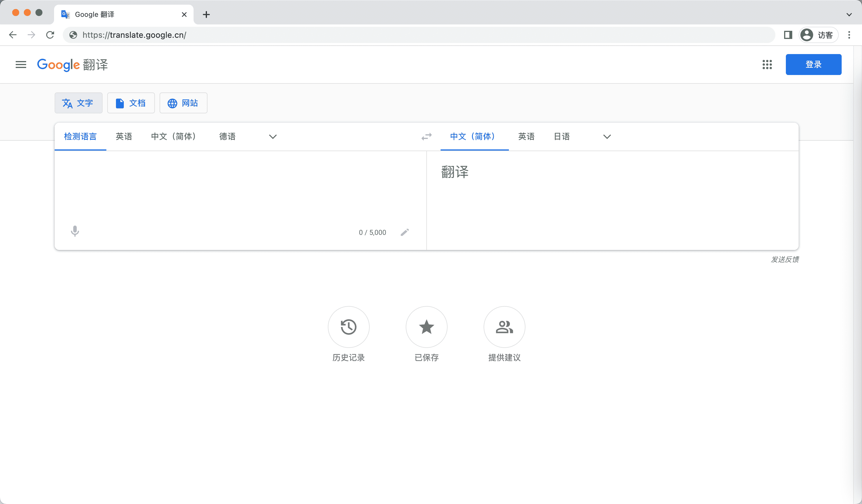Select the Google 翻译 browser tab
862x504 pixels.
pyautogui.click(x=124, y=14)
